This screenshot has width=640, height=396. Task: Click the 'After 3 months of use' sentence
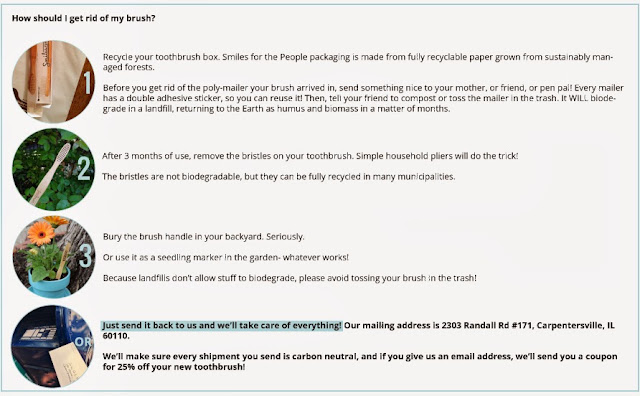coord(310,156)
